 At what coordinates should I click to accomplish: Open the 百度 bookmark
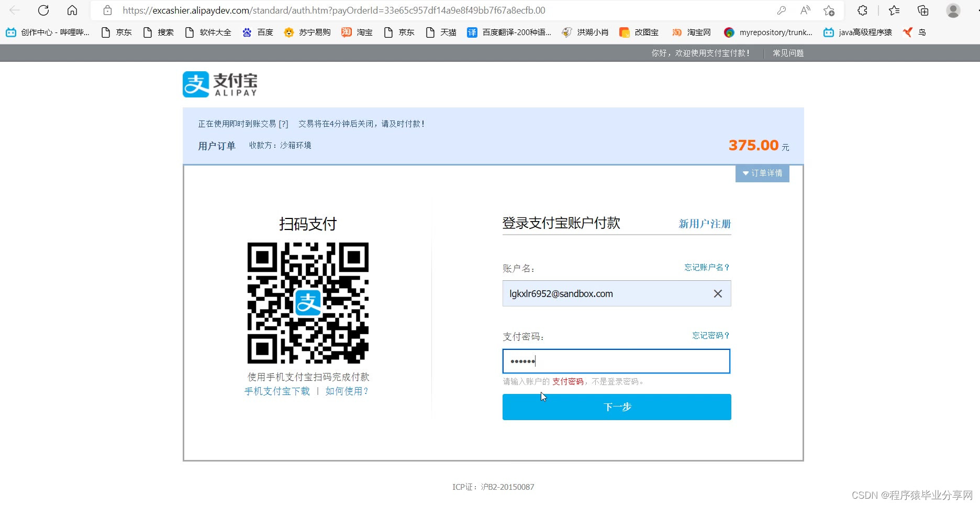(x=258, y=32)
